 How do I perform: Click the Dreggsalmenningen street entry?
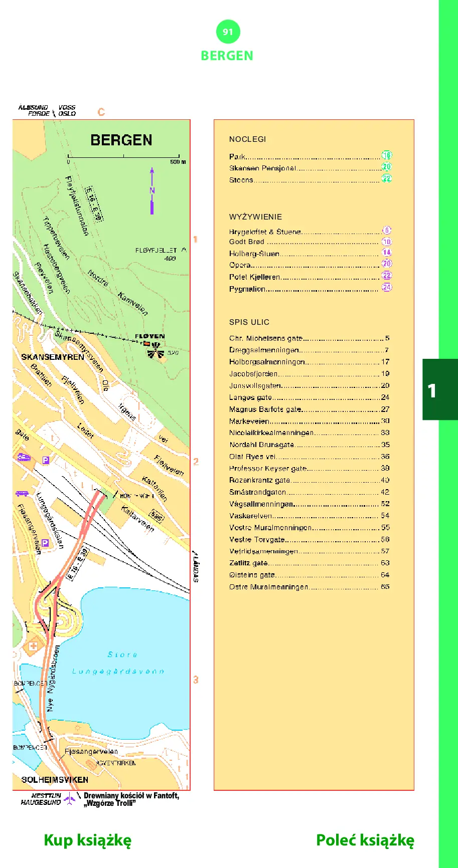pyautogui.click(x=309, y=350)
